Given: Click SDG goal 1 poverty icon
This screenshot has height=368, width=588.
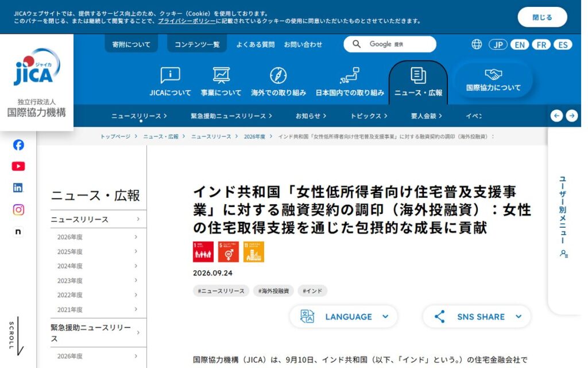Looking at the screenshot, I should (203, 252).
